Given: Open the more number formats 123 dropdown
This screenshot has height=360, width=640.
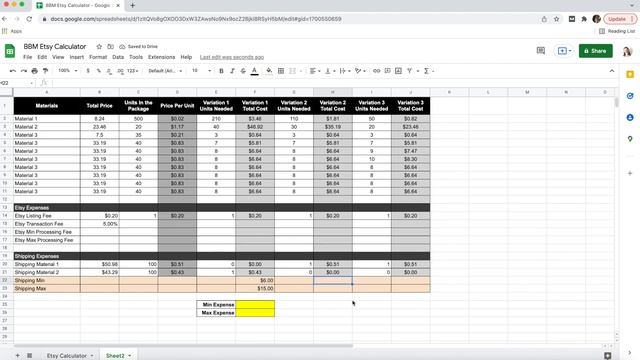Looking at the screenshot, I should point(132,71).
